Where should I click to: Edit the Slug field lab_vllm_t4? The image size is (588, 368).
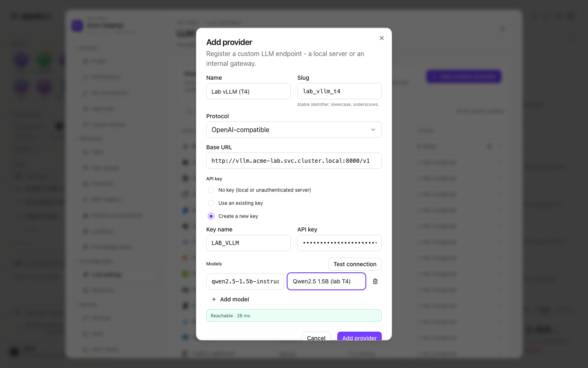(339, 91)
